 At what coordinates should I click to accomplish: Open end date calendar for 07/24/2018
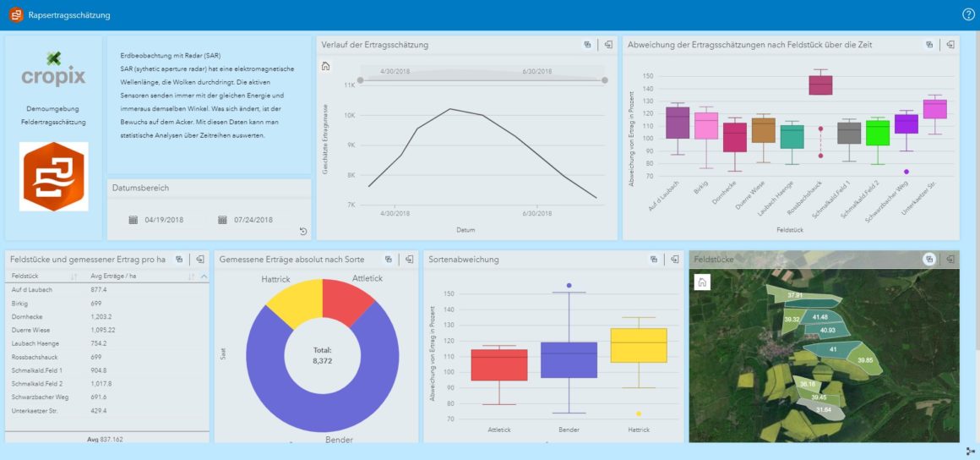(223, 220)
